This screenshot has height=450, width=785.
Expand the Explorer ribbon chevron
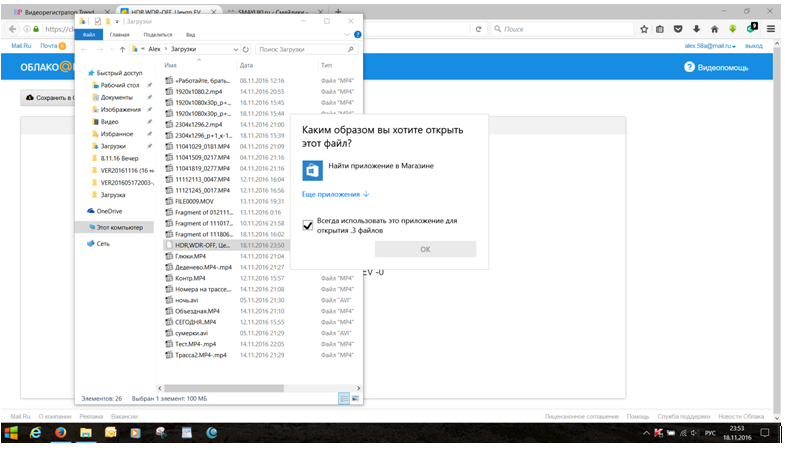click(348, 33)
